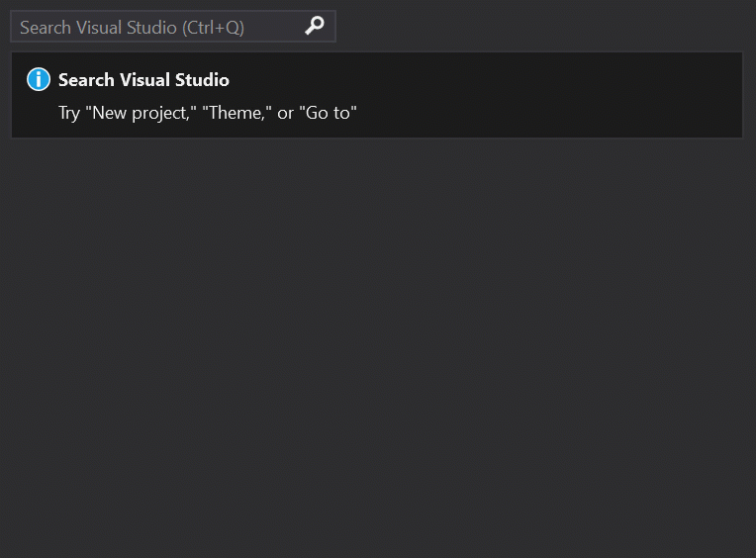
Task: Click the "Go to" suggestion text
Action: coord(328,113)
